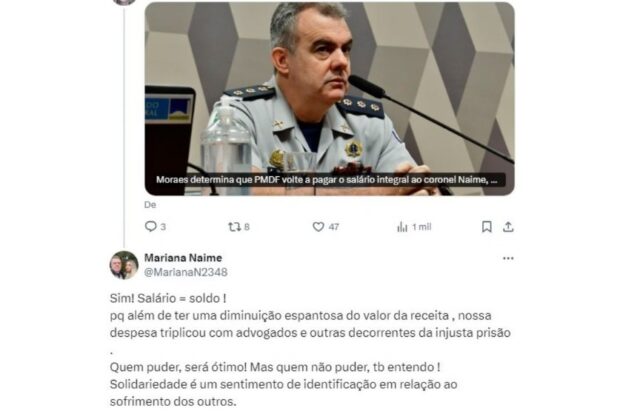Click the Sim! Salário = soldo reply text
Viewport: 620px width, 414px height.
(x=168, y=298)
